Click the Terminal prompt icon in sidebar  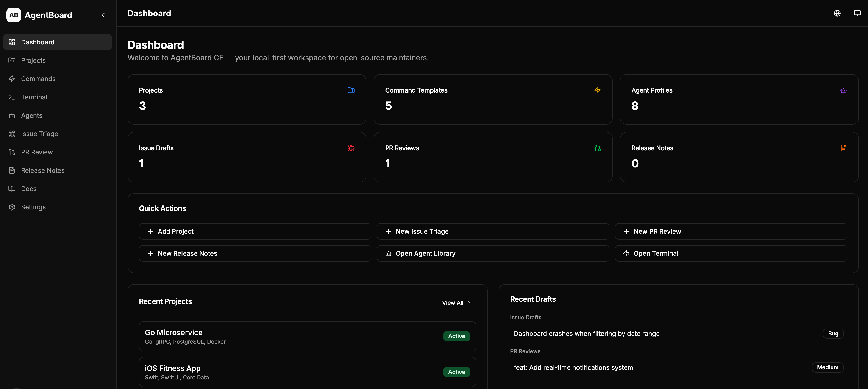click(x=12, y=97)
